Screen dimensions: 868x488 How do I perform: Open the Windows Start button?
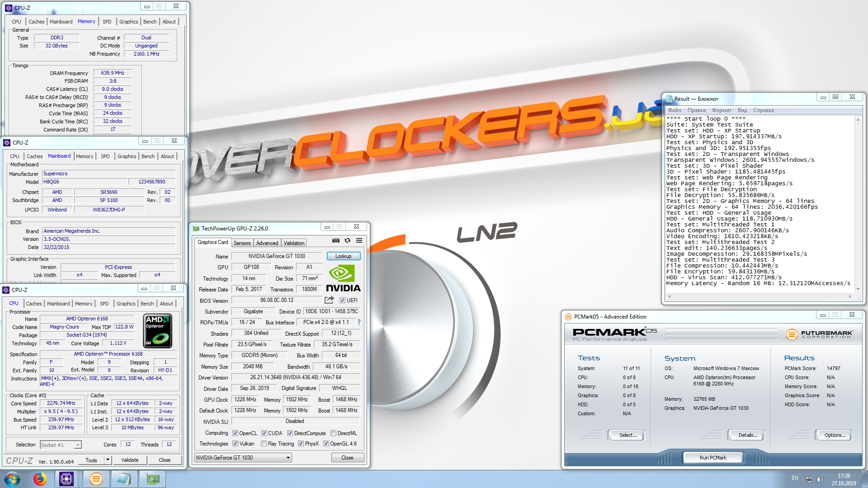pos(12,479)
